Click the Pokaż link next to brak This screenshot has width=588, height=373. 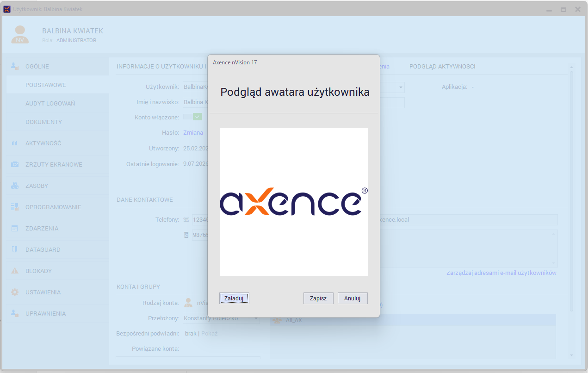pos(210,334)
